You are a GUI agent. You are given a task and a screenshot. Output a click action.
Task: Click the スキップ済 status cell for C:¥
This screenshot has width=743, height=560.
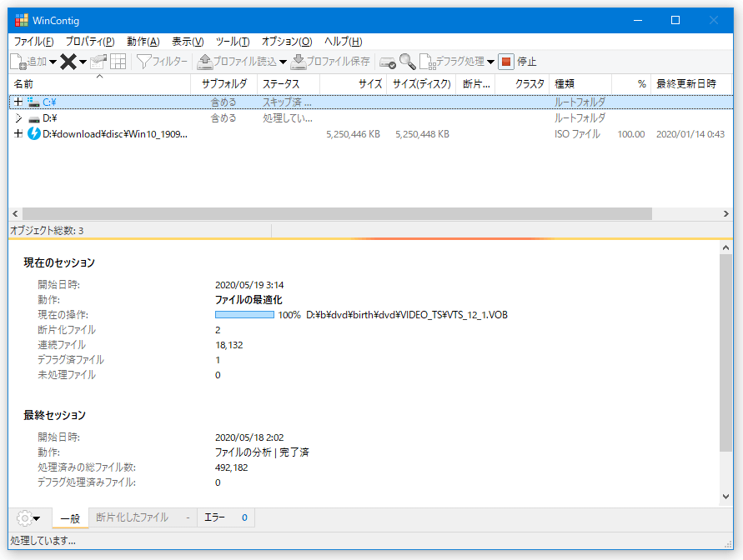[x=287, y=102]
